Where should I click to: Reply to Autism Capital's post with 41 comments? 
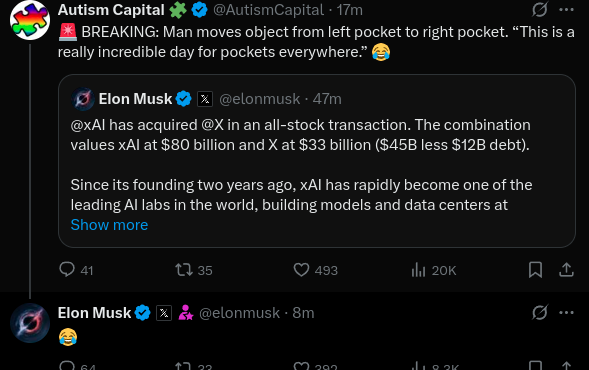(76, 270)
